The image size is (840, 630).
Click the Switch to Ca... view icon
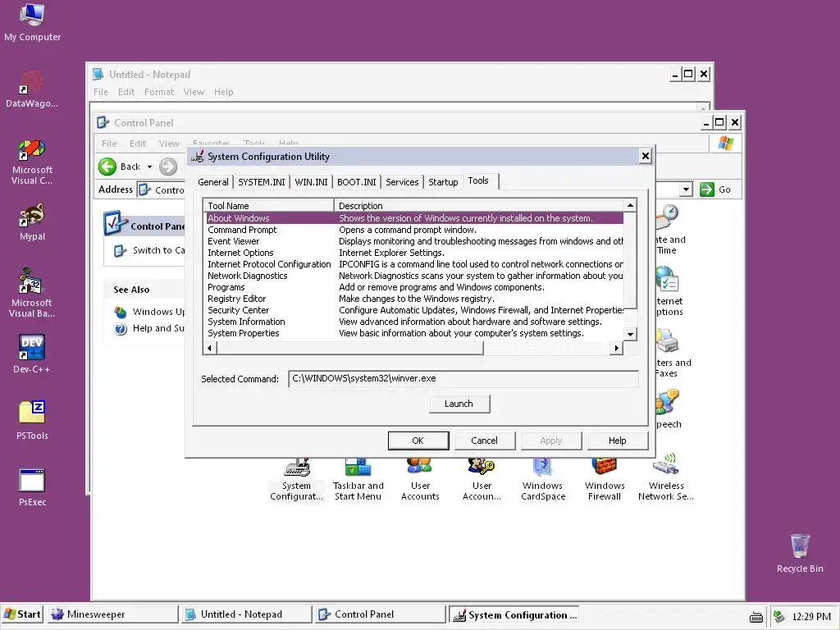120,250
